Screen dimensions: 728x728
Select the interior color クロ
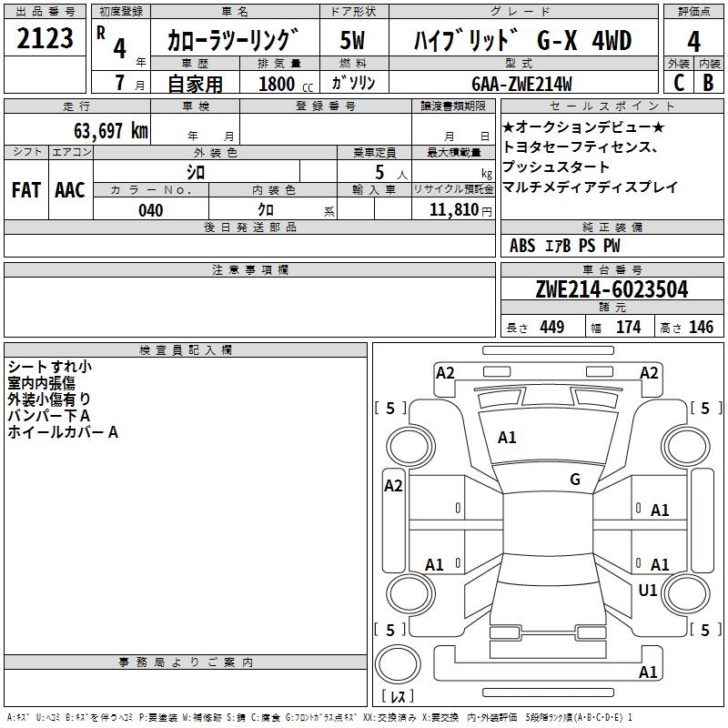[x=266, y=210]
